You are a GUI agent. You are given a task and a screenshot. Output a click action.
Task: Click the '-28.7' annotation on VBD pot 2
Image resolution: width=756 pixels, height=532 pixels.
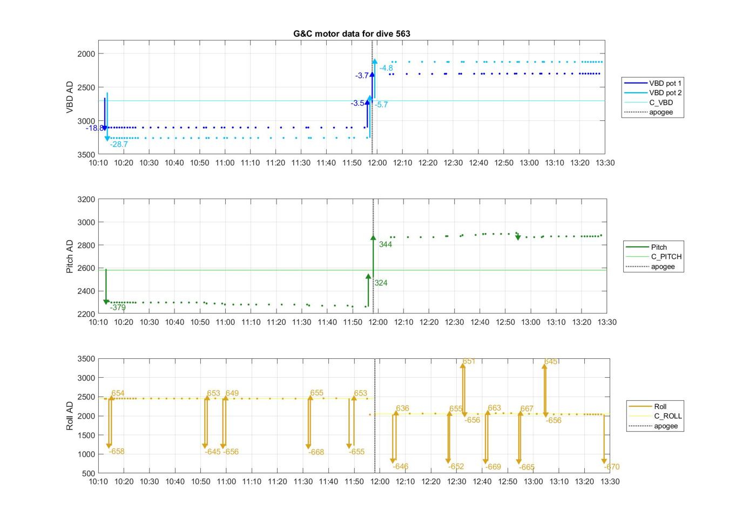coord(119,144)
